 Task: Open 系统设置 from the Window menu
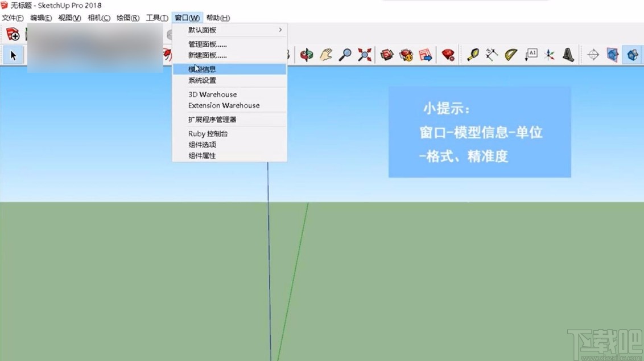pos(202,80)
